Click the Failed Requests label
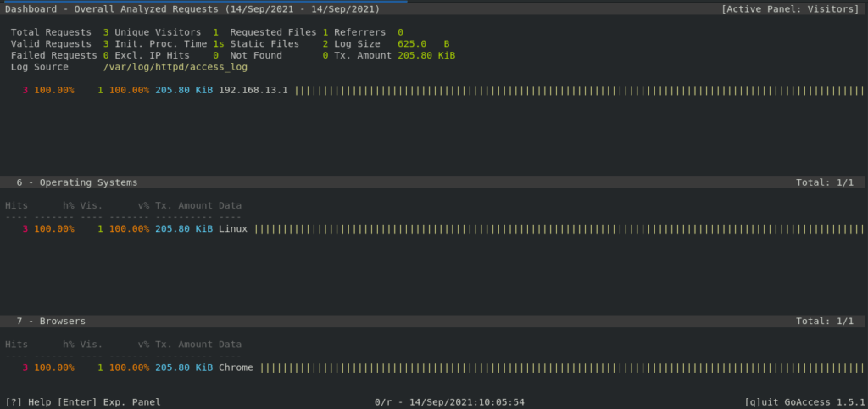 point(53,55)
